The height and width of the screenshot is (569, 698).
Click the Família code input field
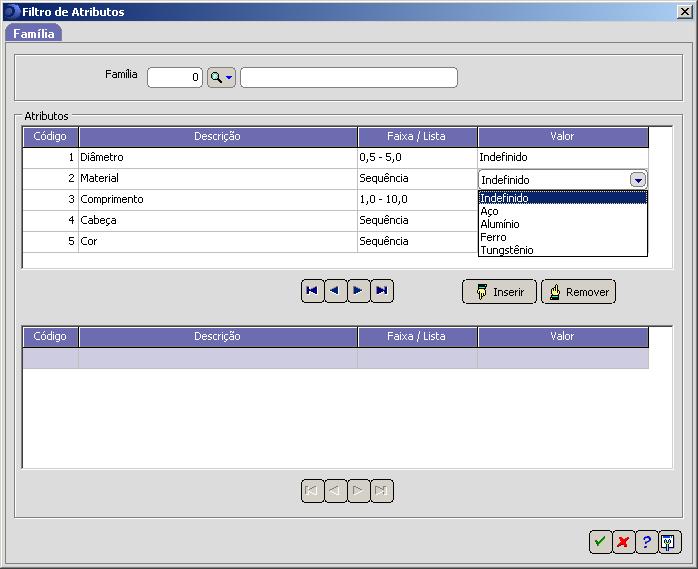[x=175, y=78]
